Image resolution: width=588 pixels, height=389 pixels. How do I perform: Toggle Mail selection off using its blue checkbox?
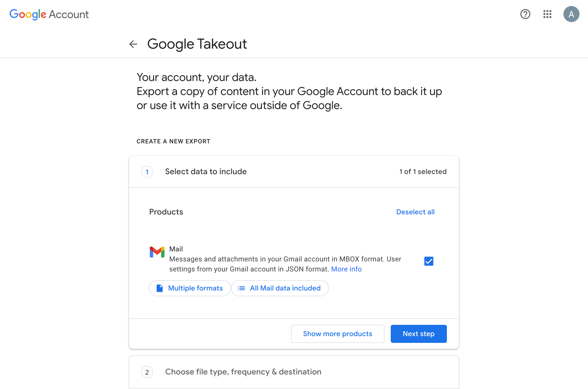(x=429, y=261)
